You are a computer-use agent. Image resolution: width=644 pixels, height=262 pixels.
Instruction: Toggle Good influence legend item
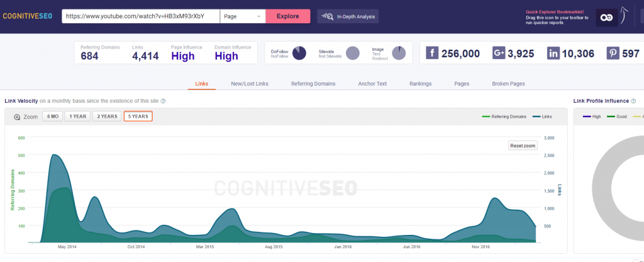pyautogui.click(x=617, y=117)
